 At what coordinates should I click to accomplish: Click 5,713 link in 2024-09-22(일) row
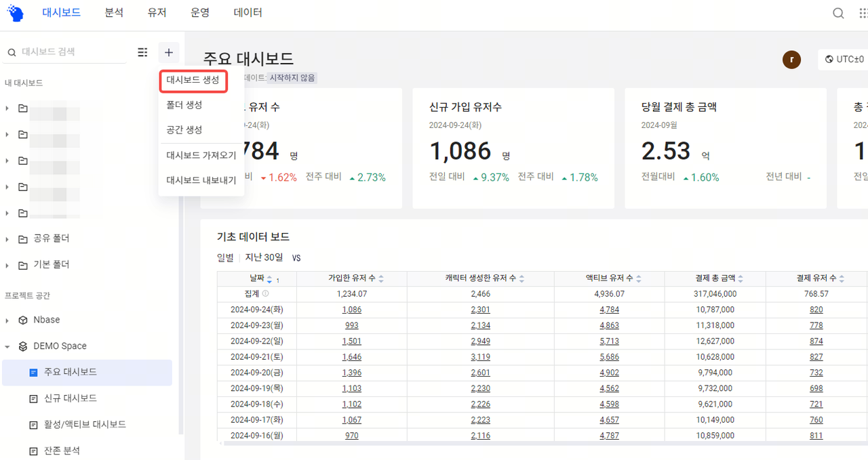tap(609, 341)
